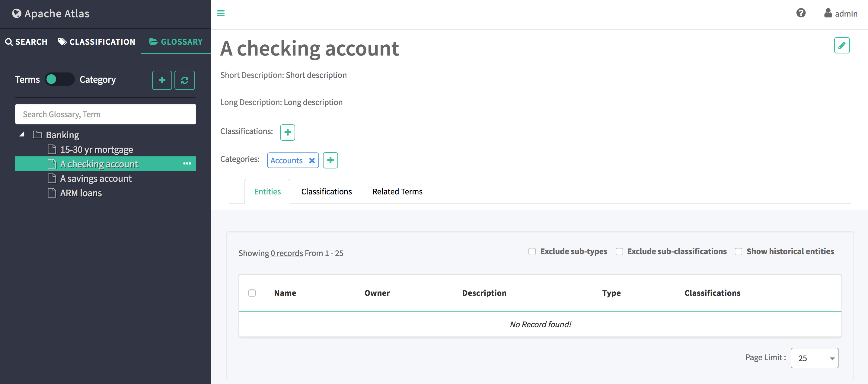Add a classification with plus icon
Screen dimensions: 868x384
pos(287,133)
